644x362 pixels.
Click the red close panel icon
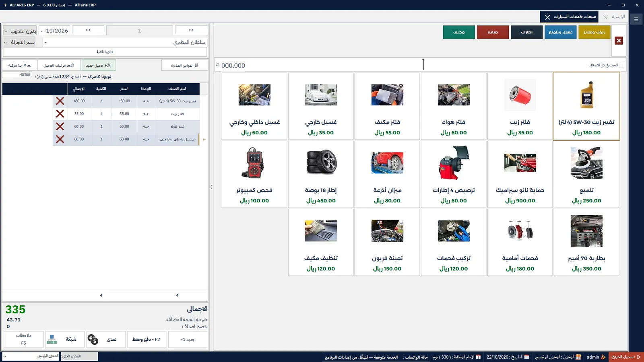tap(619, 41)
